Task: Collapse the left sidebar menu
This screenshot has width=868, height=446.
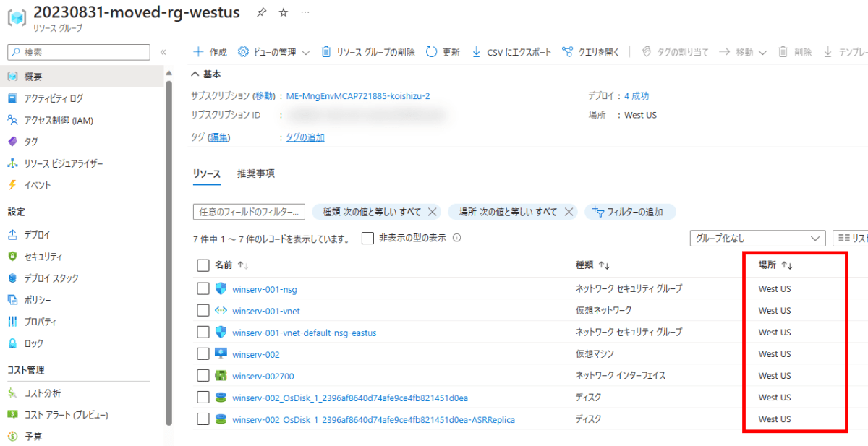Action: (x=163, y=52)
